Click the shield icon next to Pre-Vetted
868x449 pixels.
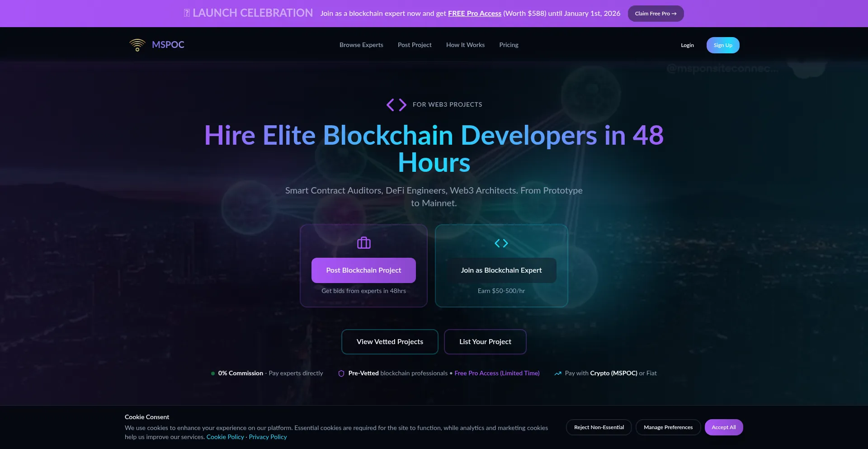pos(341,373)
